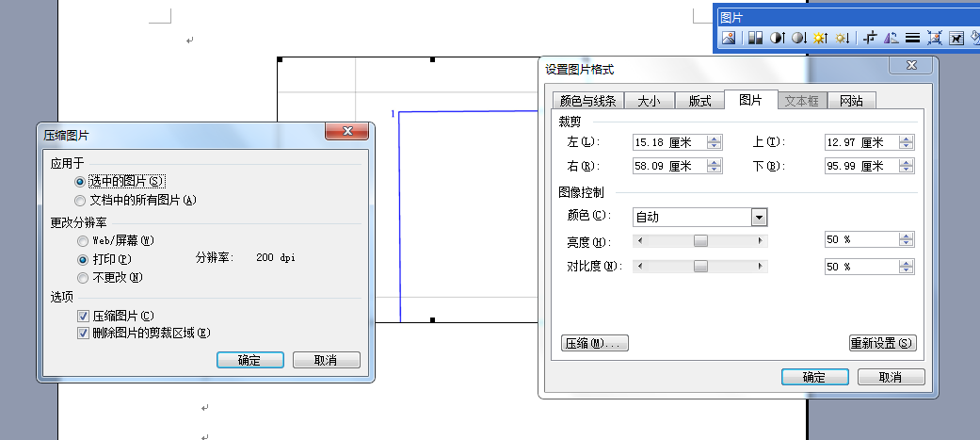Close the 压缩图片 dialog
The width and height of the screenshot is (980, 440).
346,131
